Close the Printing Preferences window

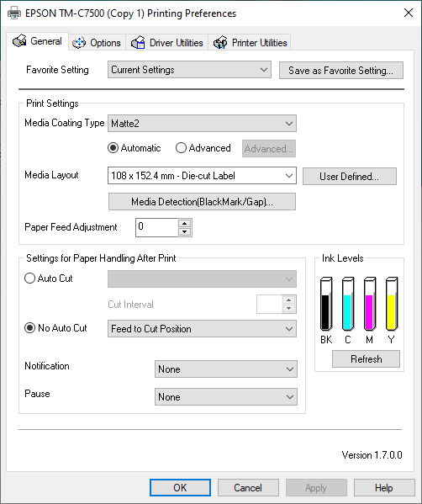pos(409,13)
